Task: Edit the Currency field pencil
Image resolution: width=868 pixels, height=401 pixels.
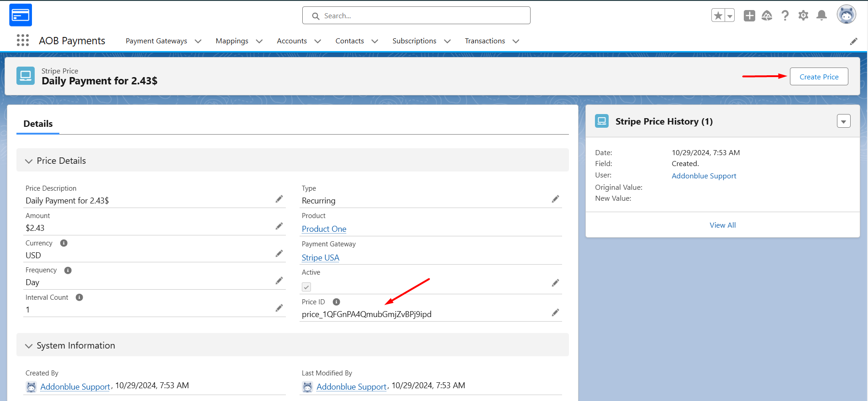Action: [x=279, y=254]
